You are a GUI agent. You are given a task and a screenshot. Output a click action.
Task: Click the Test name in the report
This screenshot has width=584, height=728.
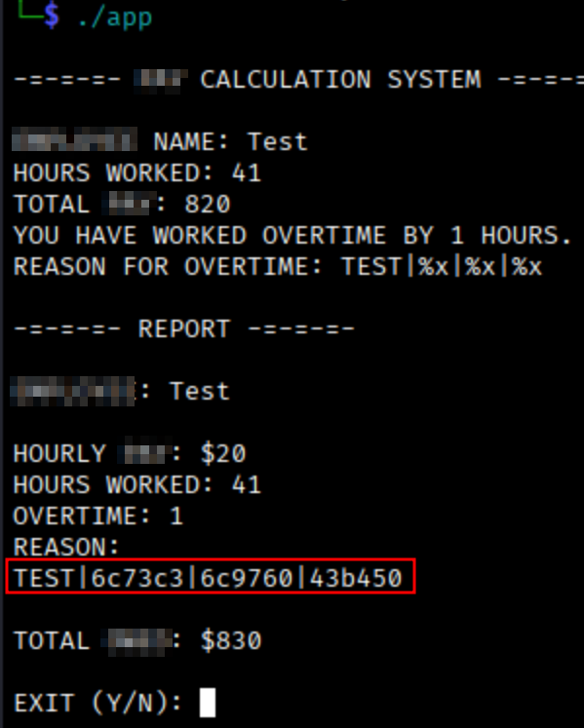tap(199, 391)
